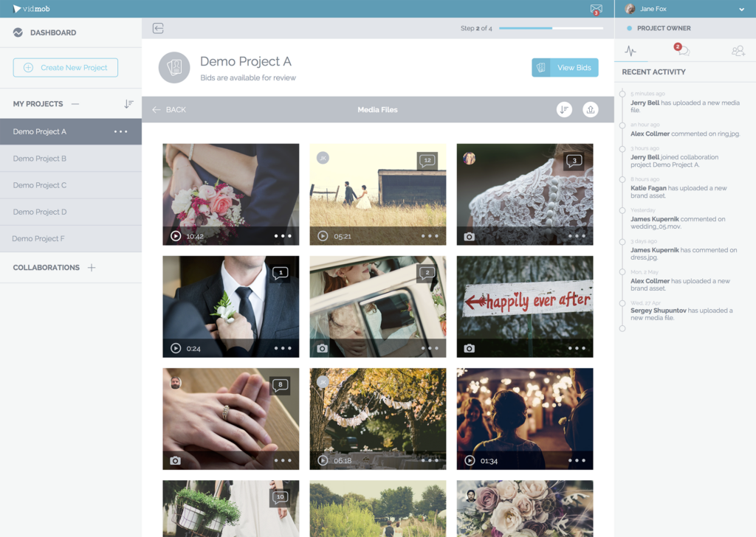Screen dimensions: 756x537
Task: Sort media files using the sort icon
Action: (x=563, y=109)
